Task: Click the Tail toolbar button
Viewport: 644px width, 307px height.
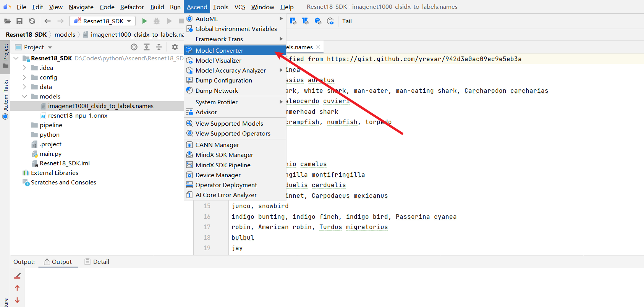Action: 347,21
